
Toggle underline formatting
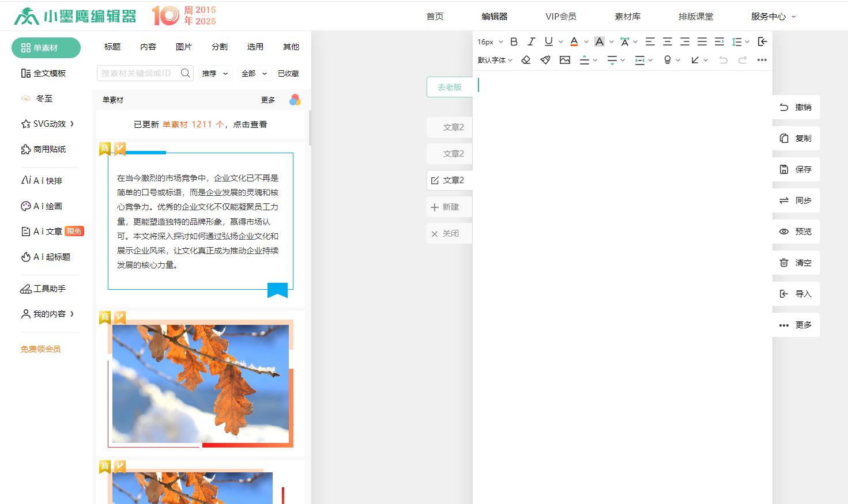pyautogui.click(x=548, y=41)
